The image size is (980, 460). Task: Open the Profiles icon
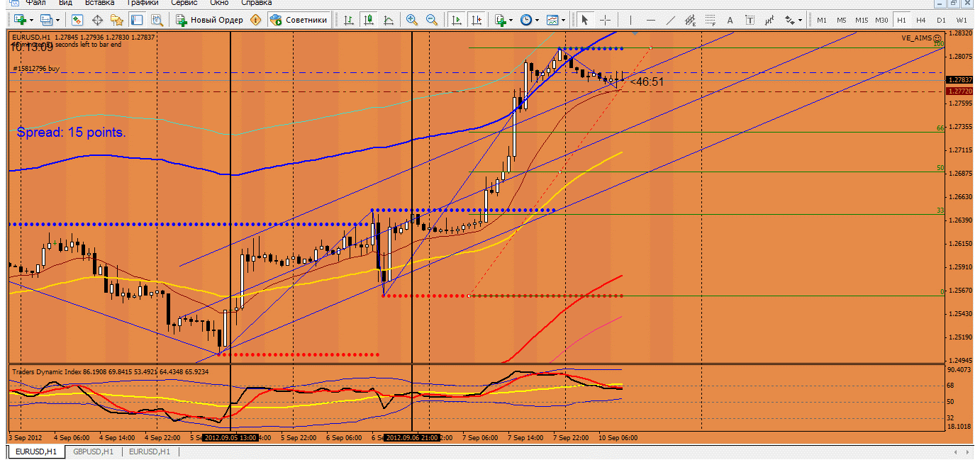click(46, 20)
